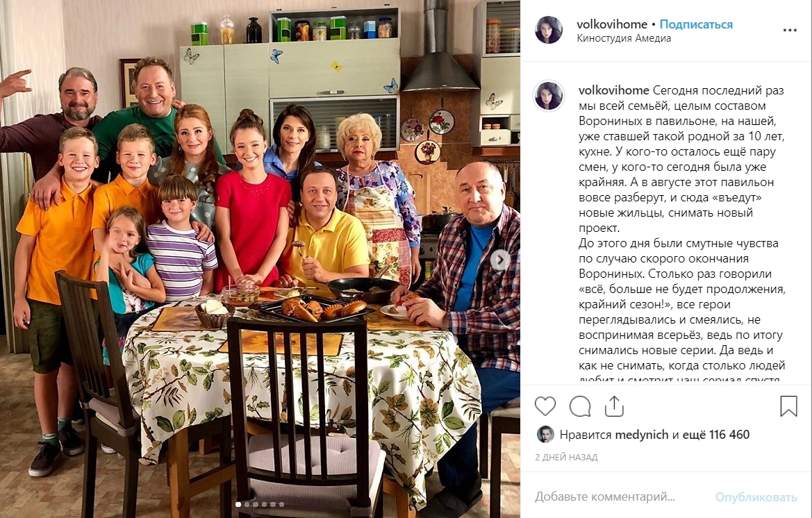Follow via the Подписаться link

point(696,24)
